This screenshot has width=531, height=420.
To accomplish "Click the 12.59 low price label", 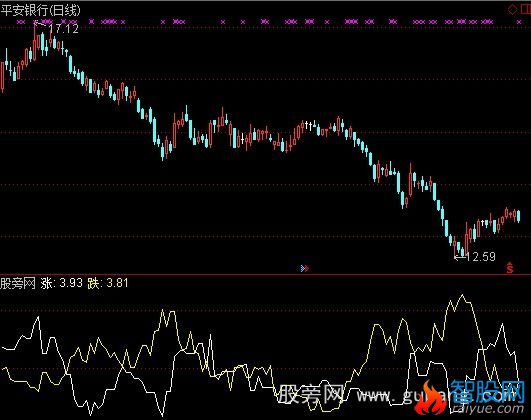I will point(481,257).
